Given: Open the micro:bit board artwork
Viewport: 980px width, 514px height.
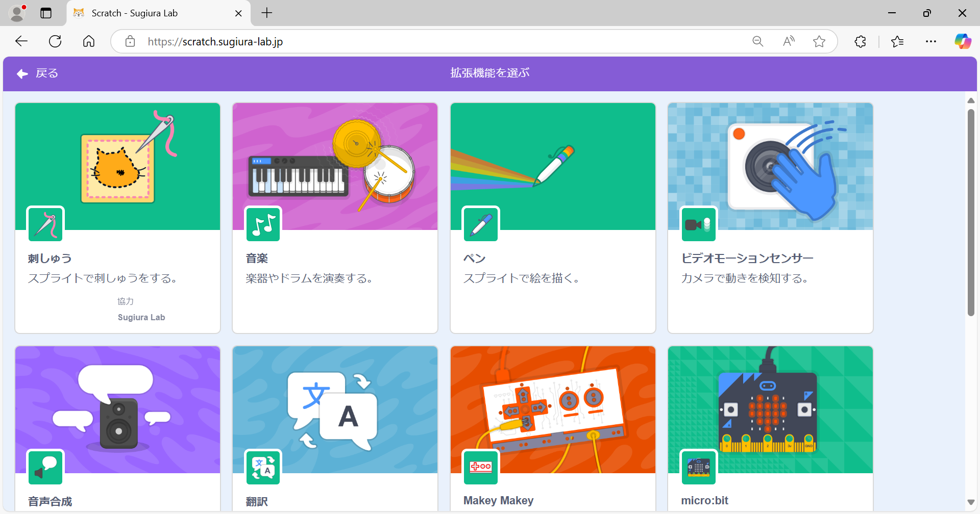Looking at the screenshot, I should tap(770, 410).
